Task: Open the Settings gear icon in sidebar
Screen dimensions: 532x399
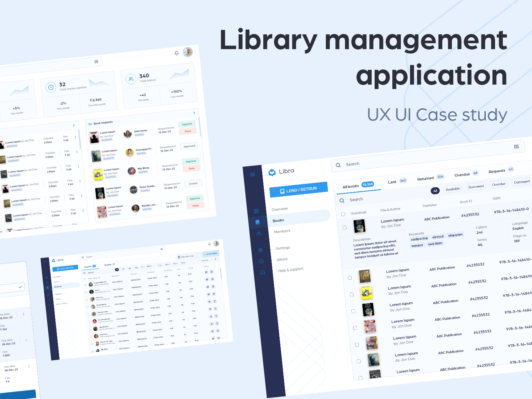Action: click(260, 250)
